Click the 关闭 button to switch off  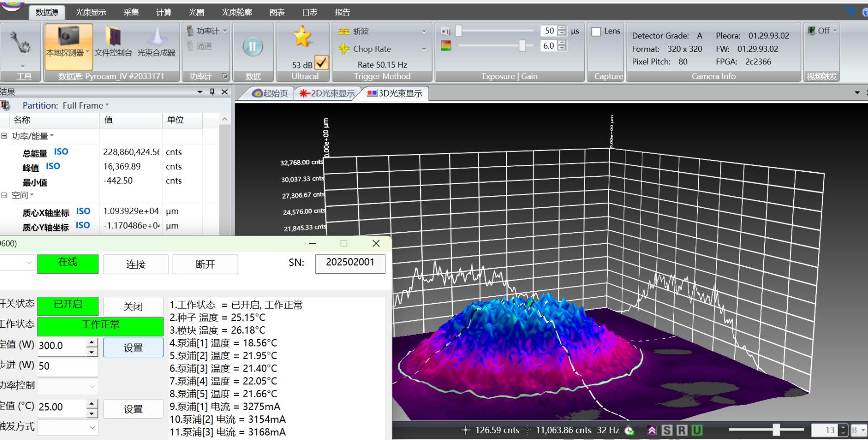click(x=133, y=307)
